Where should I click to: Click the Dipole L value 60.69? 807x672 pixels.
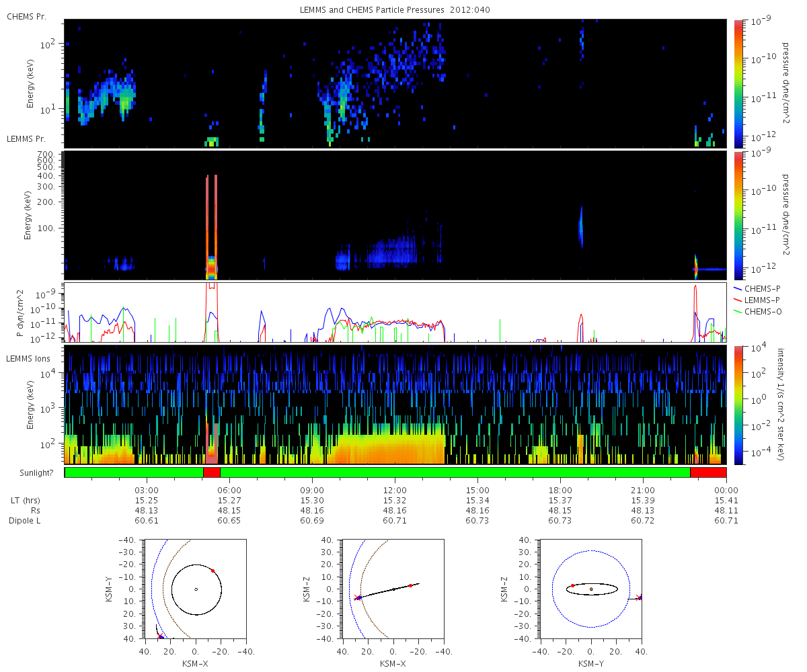point(312,521)
